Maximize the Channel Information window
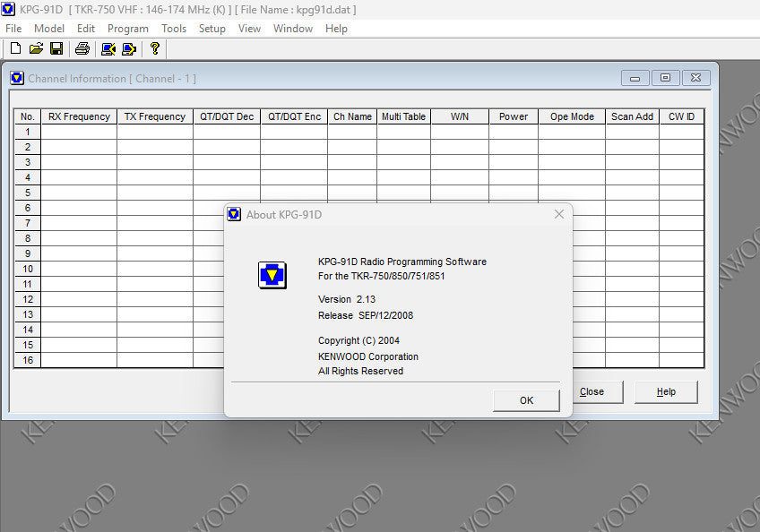The height and width of the screenshot is (532, 760). point(666,78)
